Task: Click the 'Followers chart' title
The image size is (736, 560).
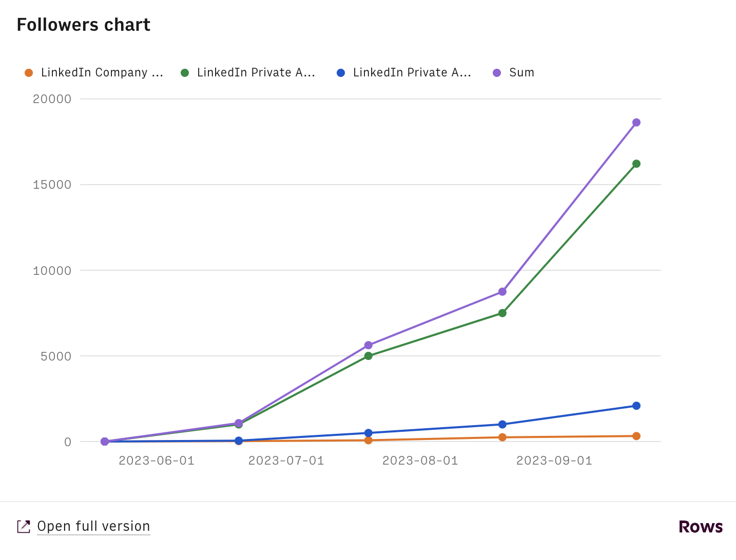Action: tap(84, 25)
